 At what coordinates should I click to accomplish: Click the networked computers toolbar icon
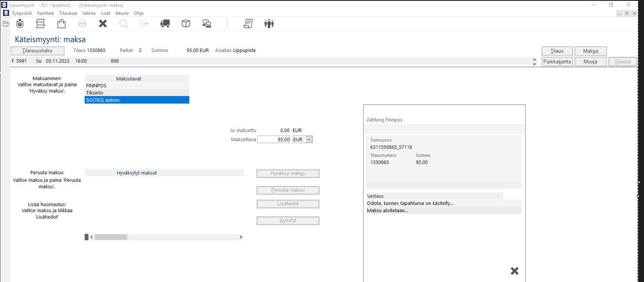(207, 24)
